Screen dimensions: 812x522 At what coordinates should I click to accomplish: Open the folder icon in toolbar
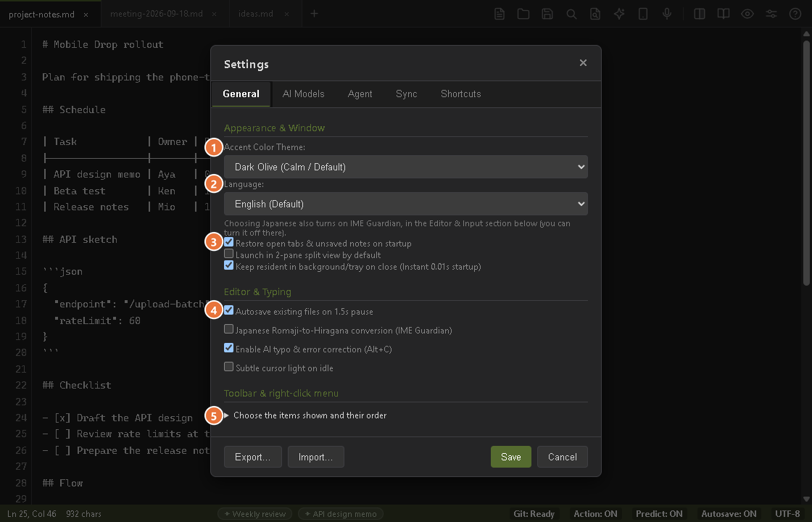(x=523, y=14)
